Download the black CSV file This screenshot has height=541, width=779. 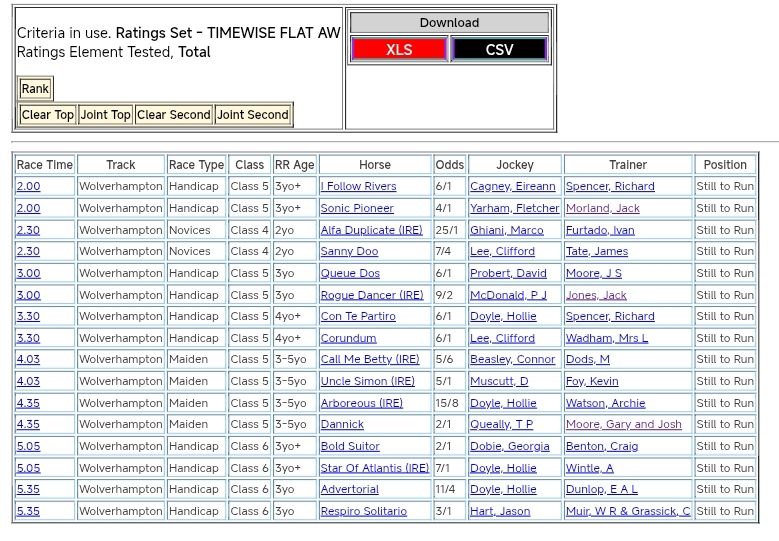click(x=499, y=50)
